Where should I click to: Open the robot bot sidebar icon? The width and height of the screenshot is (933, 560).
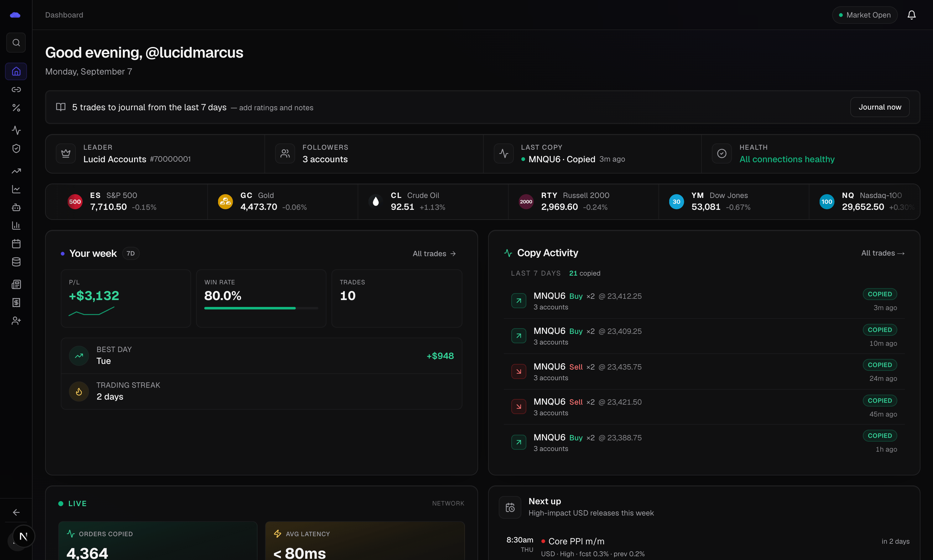16,207
